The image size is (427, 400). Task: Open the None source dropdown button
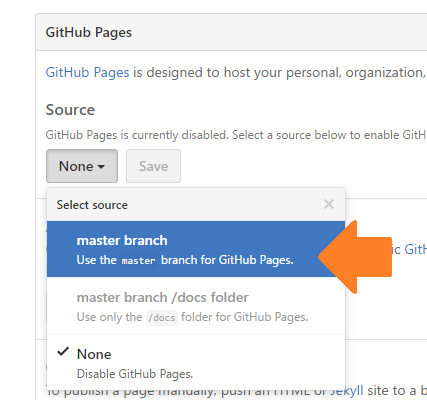[82, 166]
